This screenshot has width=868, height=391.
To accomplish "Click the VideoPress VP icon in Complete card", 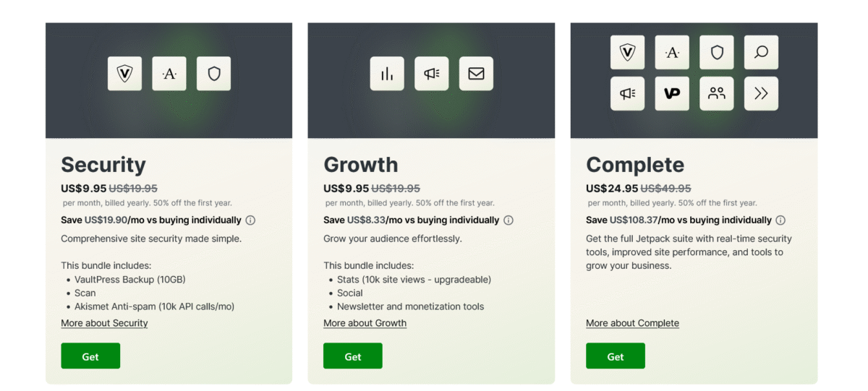I will click(672, 93).
